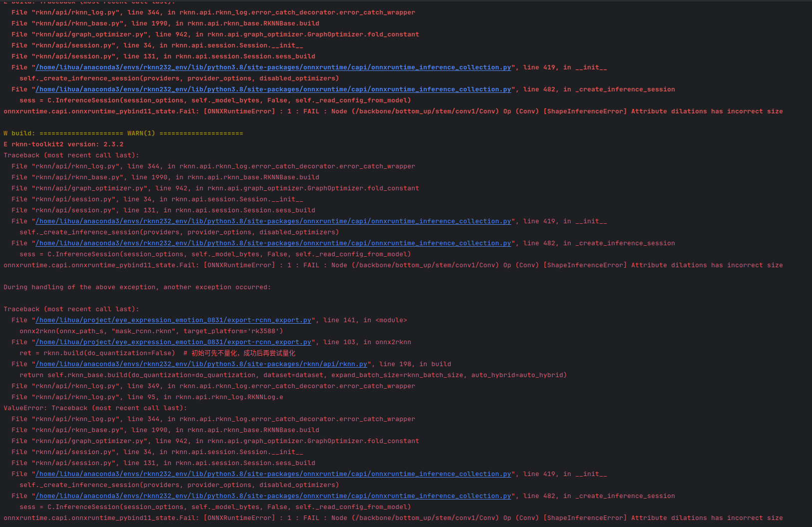
Task: Open export-rcnn_export.py link at line 141
Action: click(x=173, y=320)
